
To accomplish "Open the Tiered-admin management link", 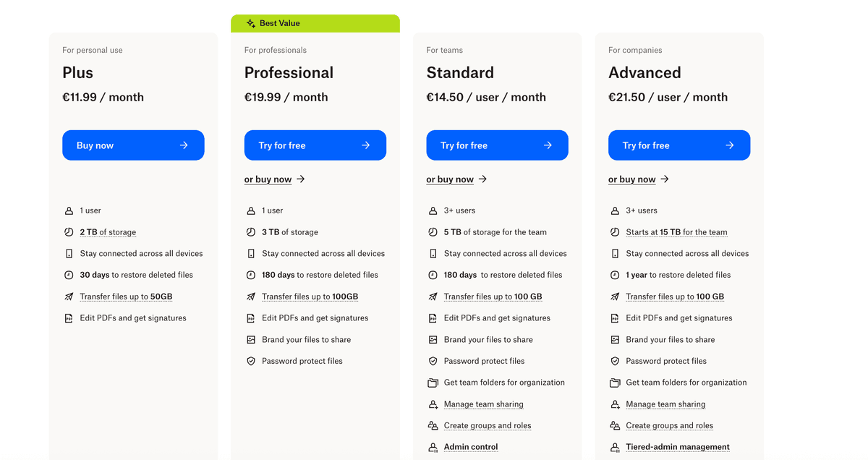I will pos(677,447).
